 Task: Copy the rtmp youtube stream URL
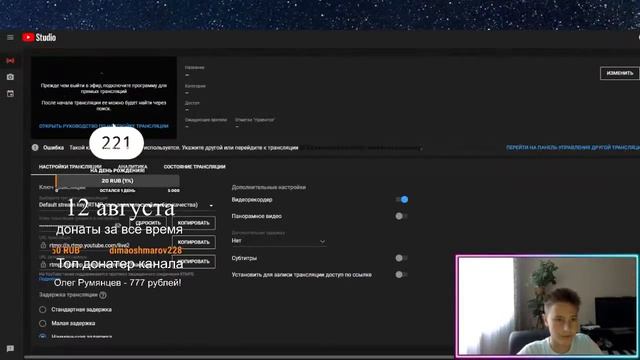point(193,242)
